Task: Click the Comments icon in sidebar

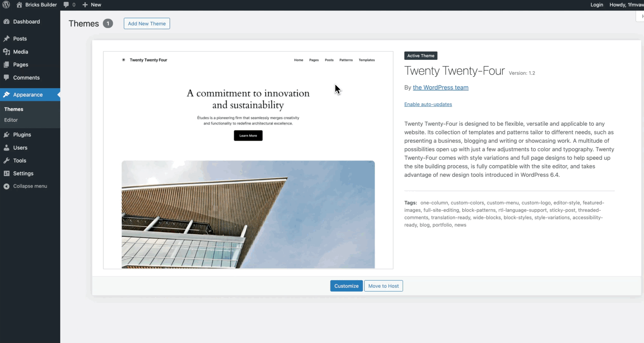Action: point(6,77)
